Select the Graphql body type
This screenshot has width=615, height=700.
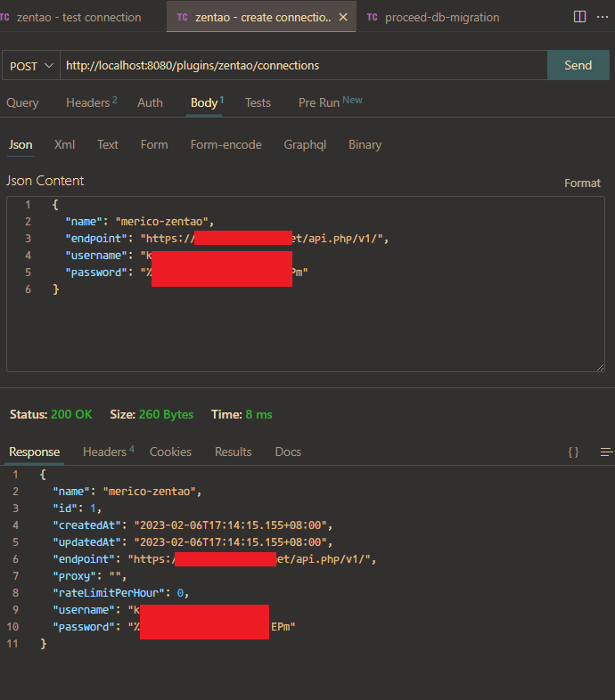pos(305,144)
